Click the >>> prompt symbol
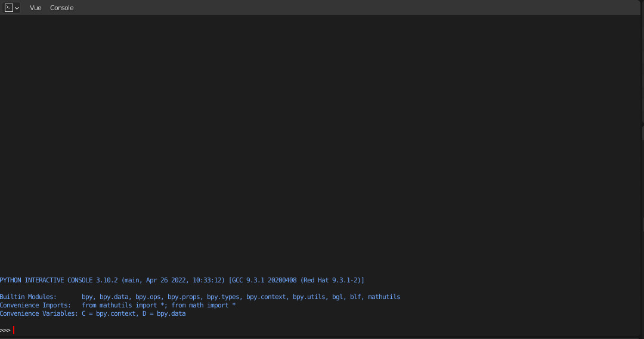 pos(5,330)
